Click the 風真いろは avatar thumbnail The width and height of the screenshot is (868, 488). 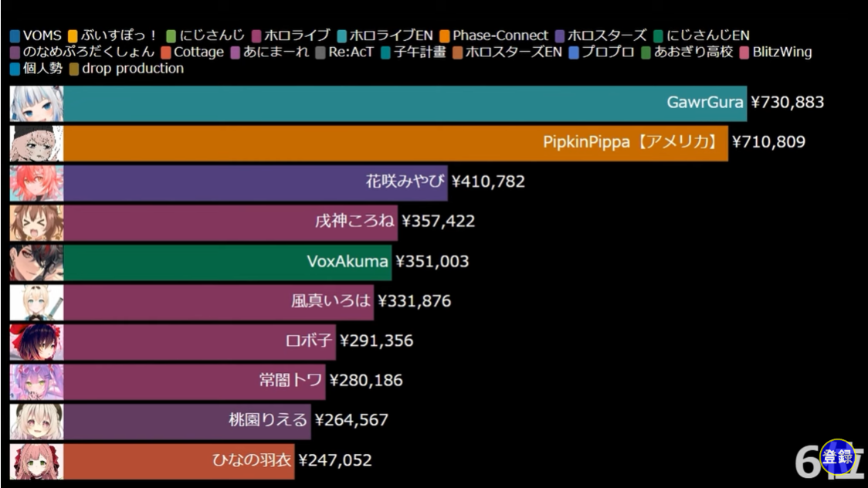[x=36, y=303]
